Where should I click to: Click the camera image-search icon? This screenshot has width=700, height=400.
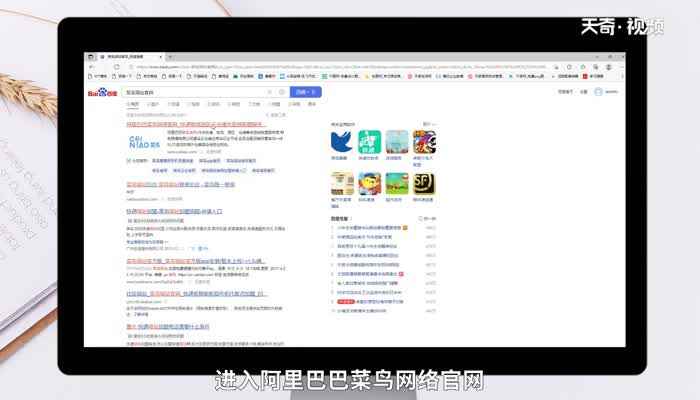[x=281, y=92]
